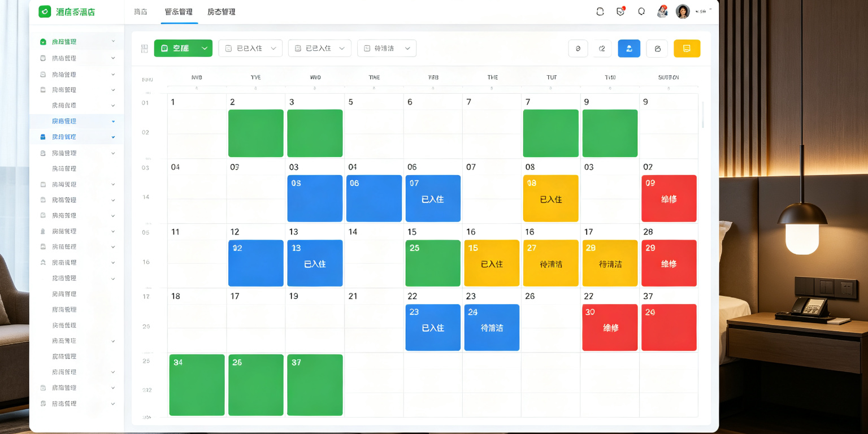Open the first 已入住 filter dropdown
Viewport: 868px width, 434px height.
click(250, 49)
